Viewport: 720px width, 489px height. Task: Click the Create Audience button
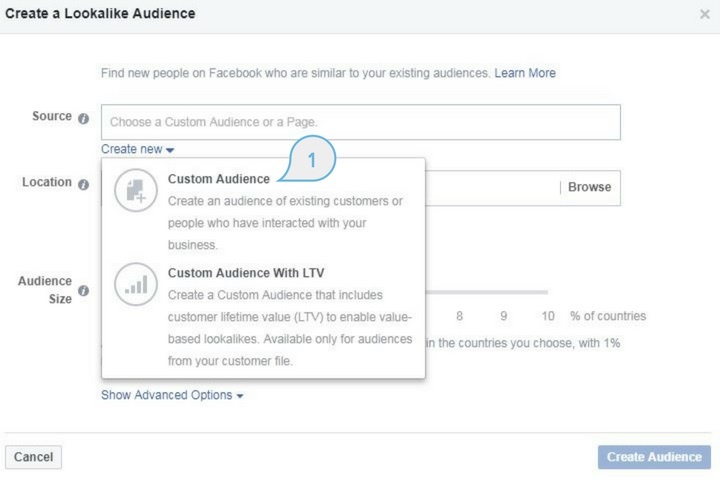point(654,457)
